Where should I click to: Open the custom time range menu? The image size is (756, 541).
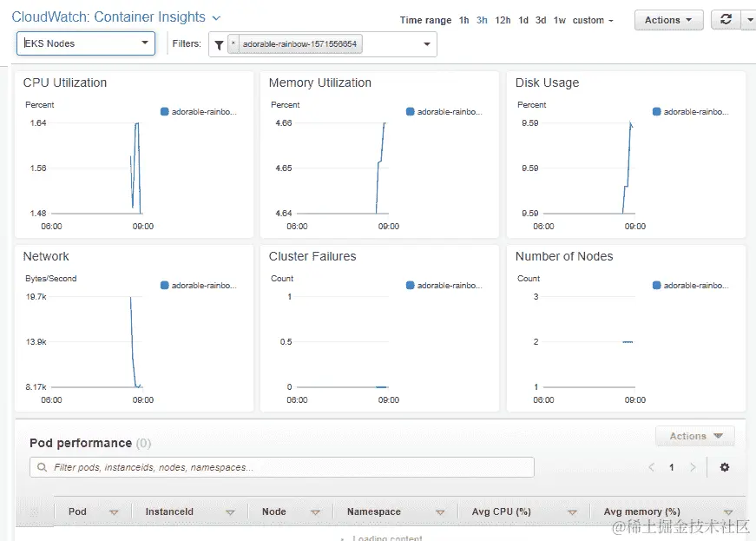(593, 20)
